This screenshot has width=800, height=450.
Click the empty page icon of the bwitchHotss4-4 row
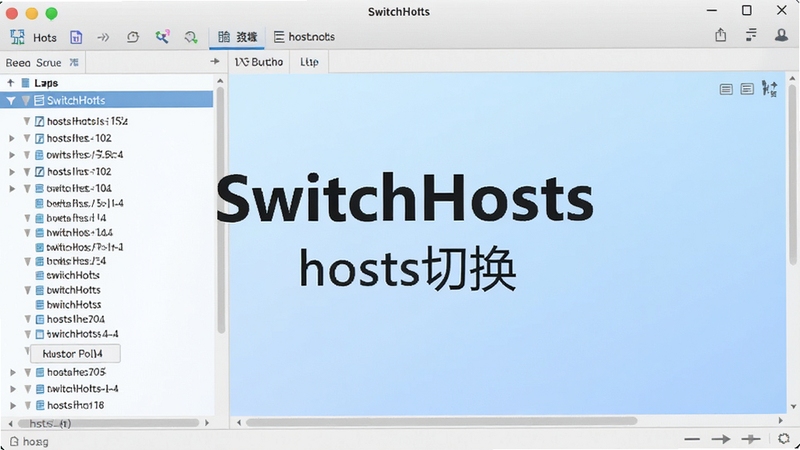(x=40, y=334)
